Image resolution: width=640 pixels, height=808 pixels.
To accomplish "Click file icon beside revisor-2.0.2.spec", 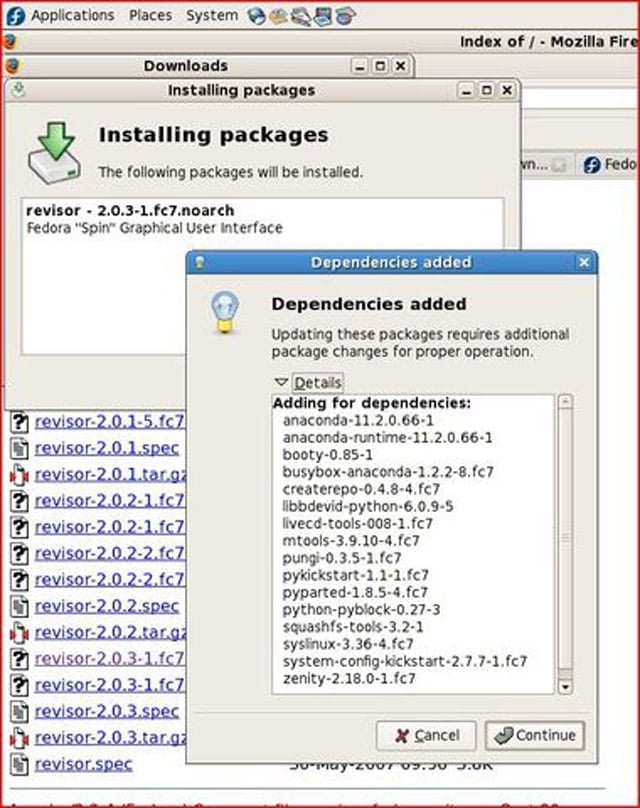I will tap(19, 606).
